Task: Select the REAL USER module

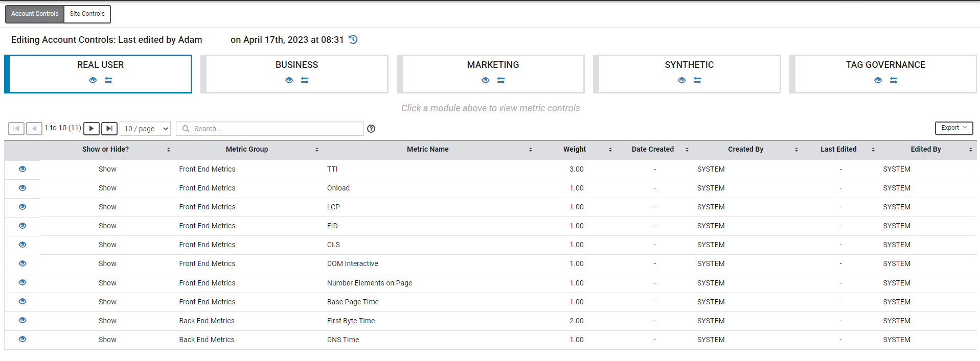Action: 98,74
